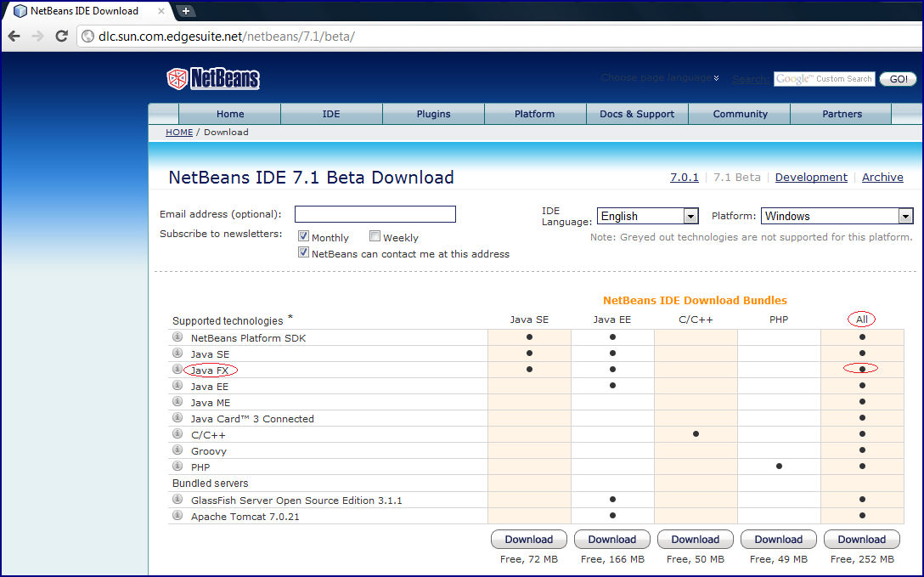The width and height of the screenshot is (924, 577).
Task: Click the browser back arrow
Action: point(14,37)
